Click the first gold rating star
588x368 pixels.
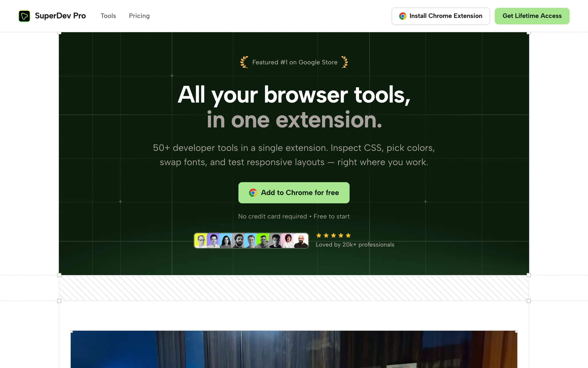pyautogui.click(x=319, y=235)
